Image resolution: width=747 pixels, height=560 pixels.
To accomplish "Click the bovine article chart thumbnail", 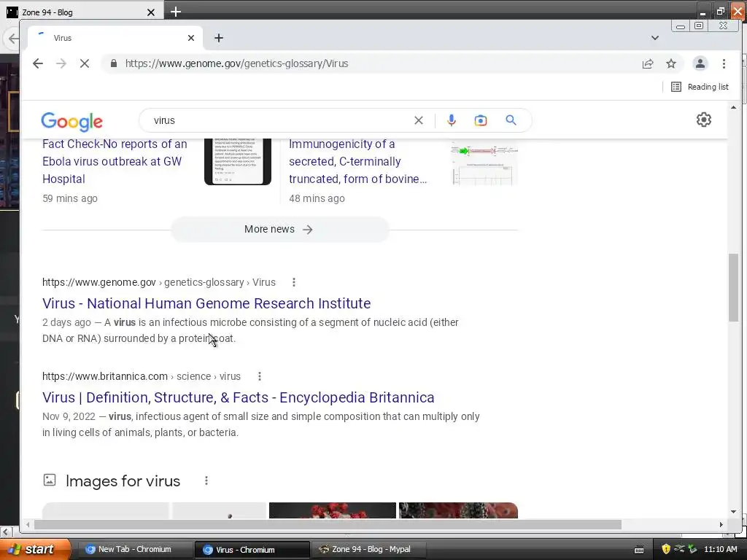I will [484, 163].
